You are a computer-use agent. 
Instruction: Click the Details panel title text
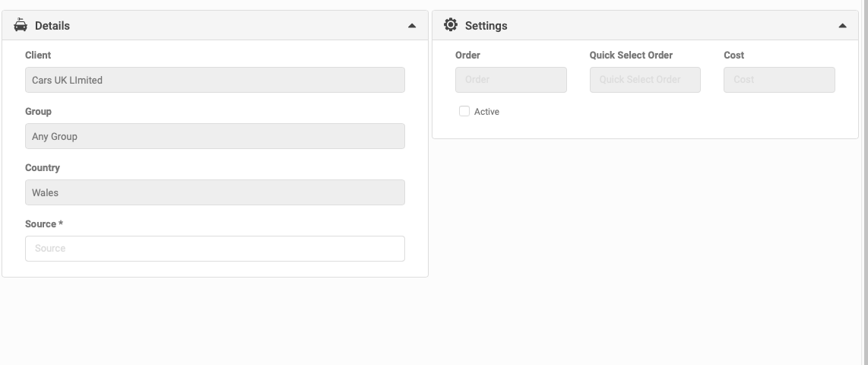pyautogui.click(x=52, y=26)
